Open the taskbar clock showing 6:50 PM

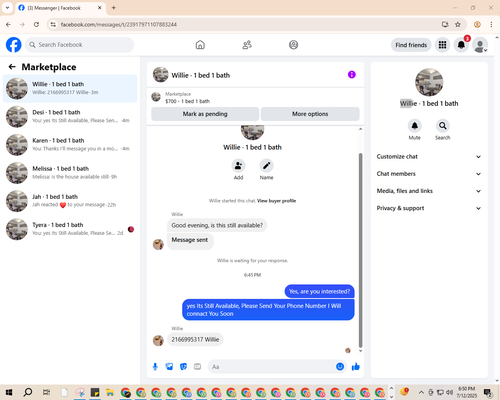pyautogui.click(x=466, y=392)
